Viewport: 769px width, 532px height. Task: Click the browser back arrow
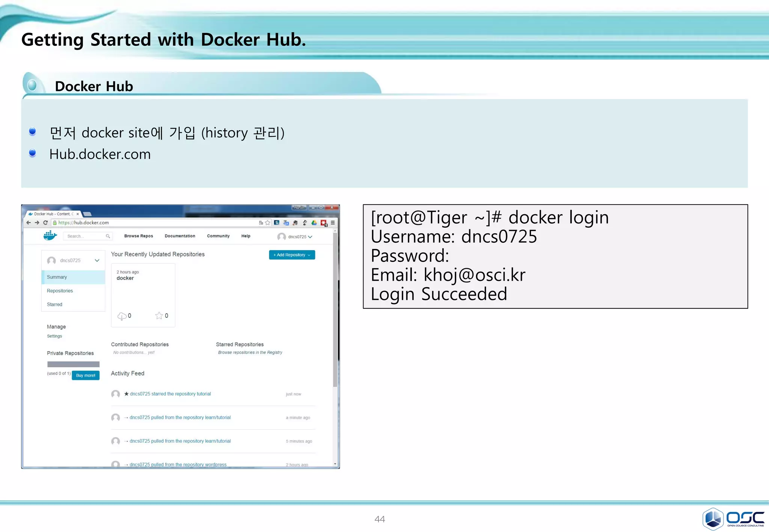point(29,222)
